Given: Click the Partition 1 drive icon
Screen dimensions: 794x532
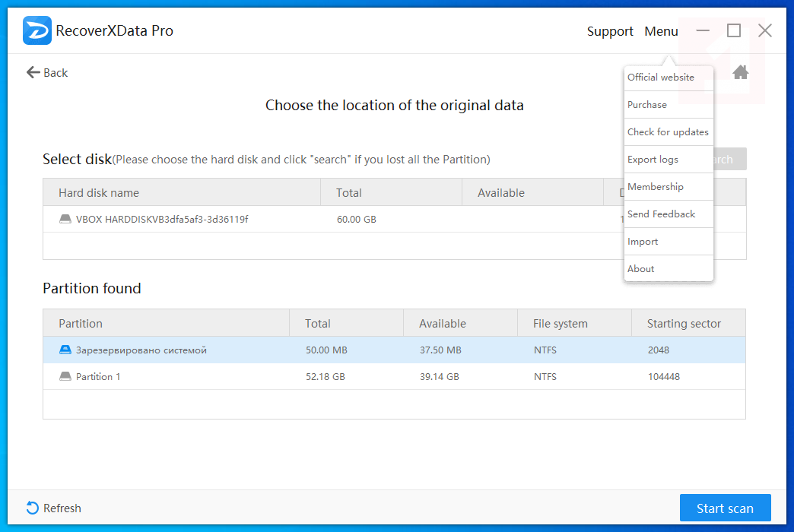Looking at the screenshot, I should (65, 376).
